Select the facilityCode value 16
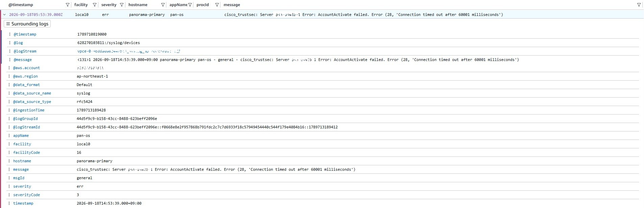Image resolution: width=644 pixels, height=208 pixels. tap(79, 152)
